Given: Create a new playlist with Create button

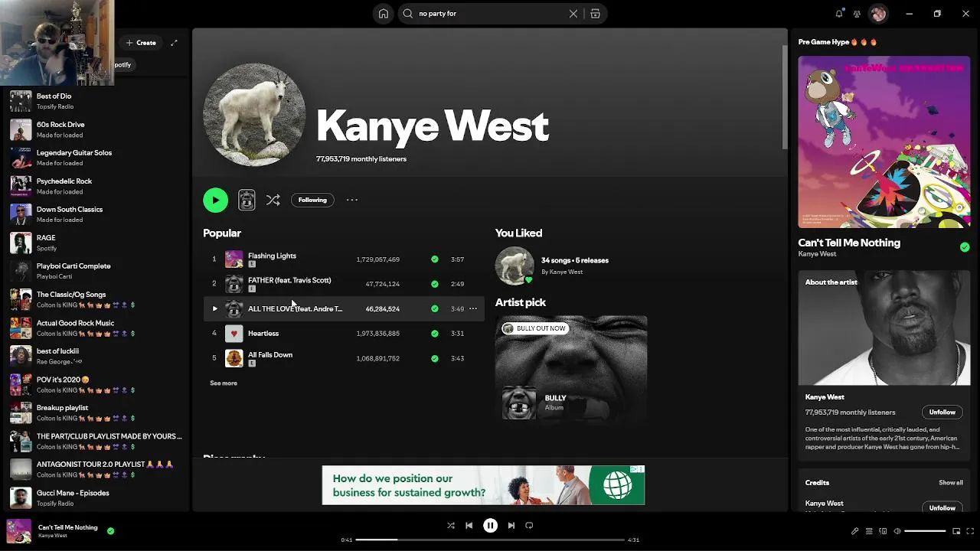Looking at the screenshot, I should [x=141, y=43].
